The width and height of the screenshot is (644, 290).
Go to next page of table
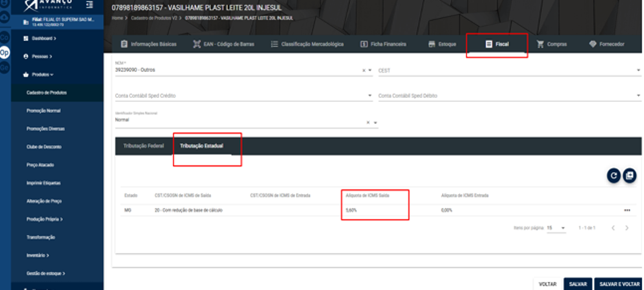pyautogui.click(x=627, y=228)
